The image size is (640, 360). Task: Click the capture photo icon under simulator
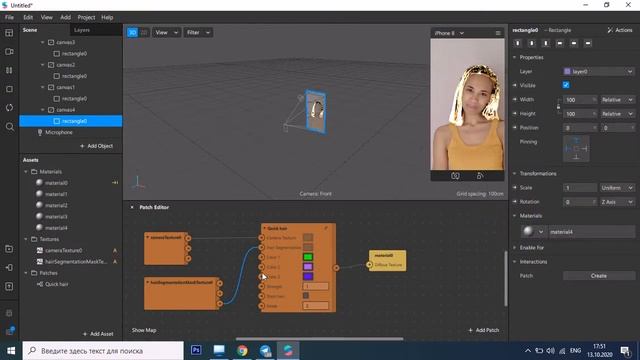[x=455, y=176]
